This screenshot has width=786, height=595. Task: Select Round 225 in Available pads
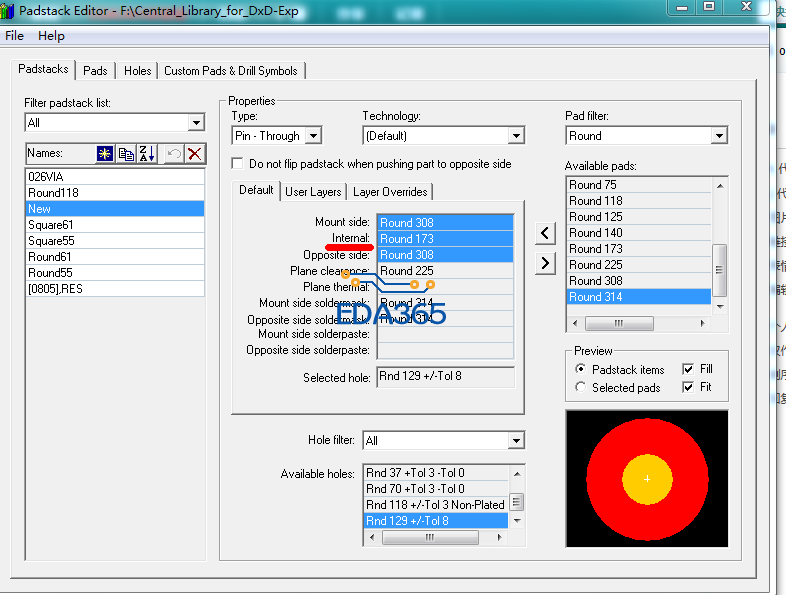(x=596, y=265)
